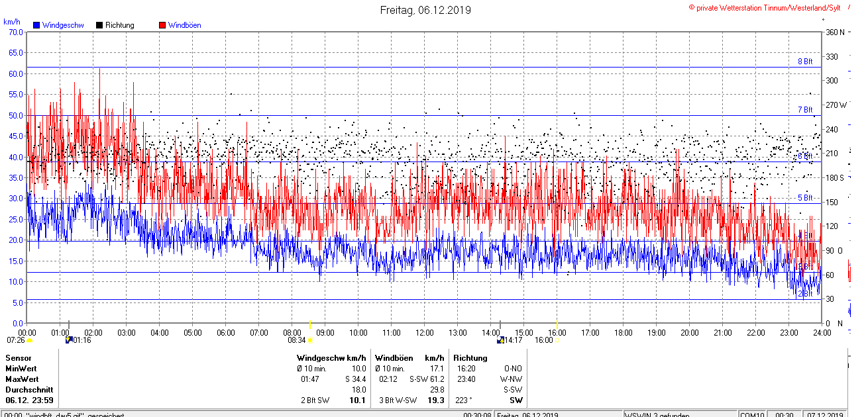This screenshot has width=868, height=417.
Task: Click the 180 S direction axis label
Action: pyautogui.click(x=835, y=177)
